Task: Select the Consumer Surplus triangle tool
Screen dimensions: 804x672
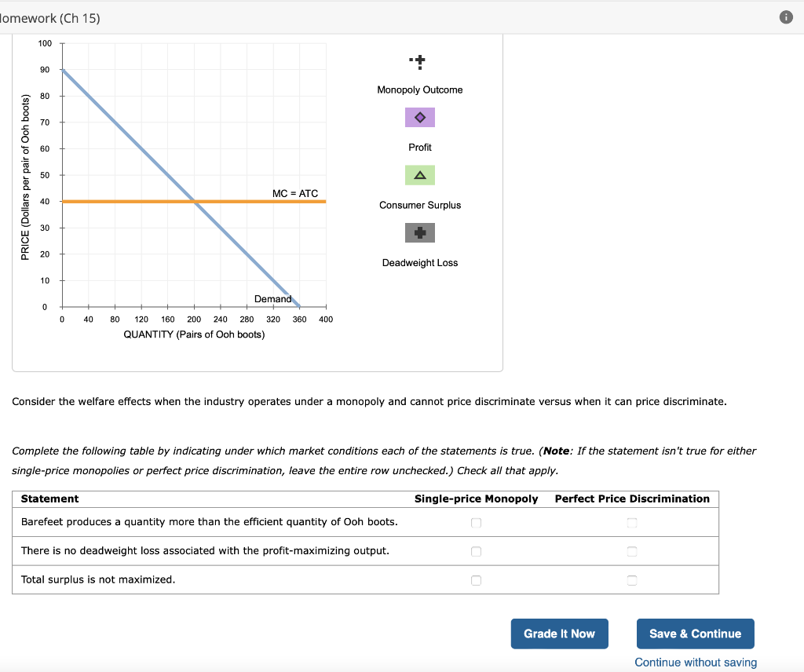Action: [420, 174]
